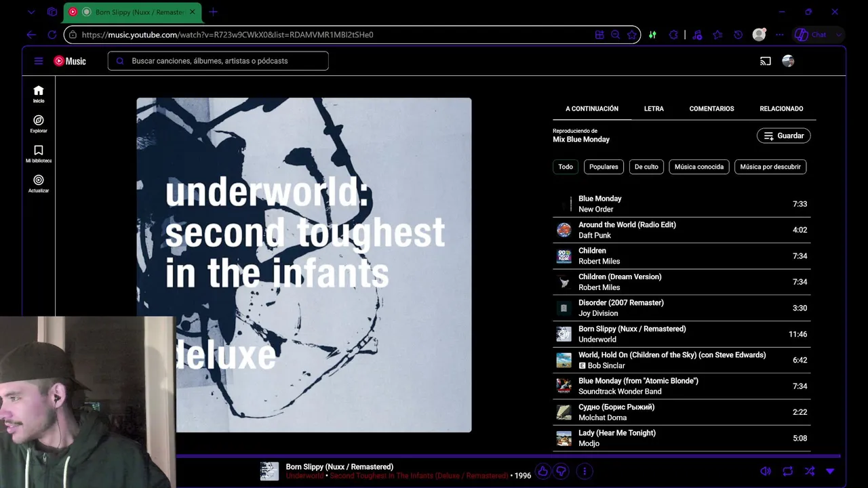868x488 pixels.
Task: Click the site info lock icon
Action: click(73, 35)
